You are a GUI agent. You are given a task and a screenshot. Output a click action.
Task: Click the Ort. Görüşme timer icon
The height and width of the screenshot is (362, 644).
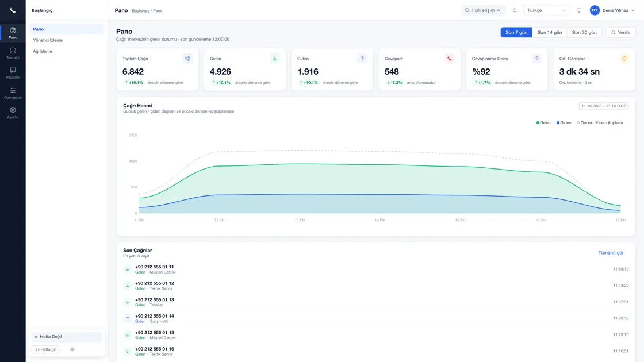(624, 59)
